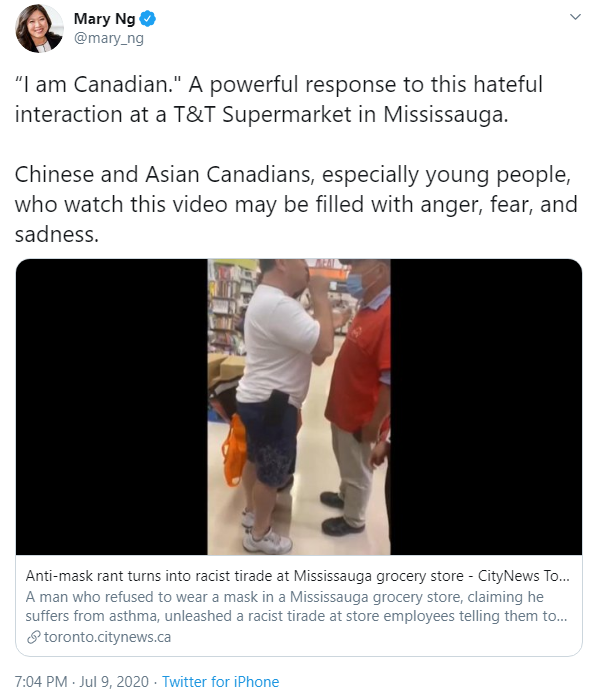Open the 7:04 PM · Jul 9, 2020 timestamp
594x693 pixels.
pyautogui.click(x=82, y=682)
